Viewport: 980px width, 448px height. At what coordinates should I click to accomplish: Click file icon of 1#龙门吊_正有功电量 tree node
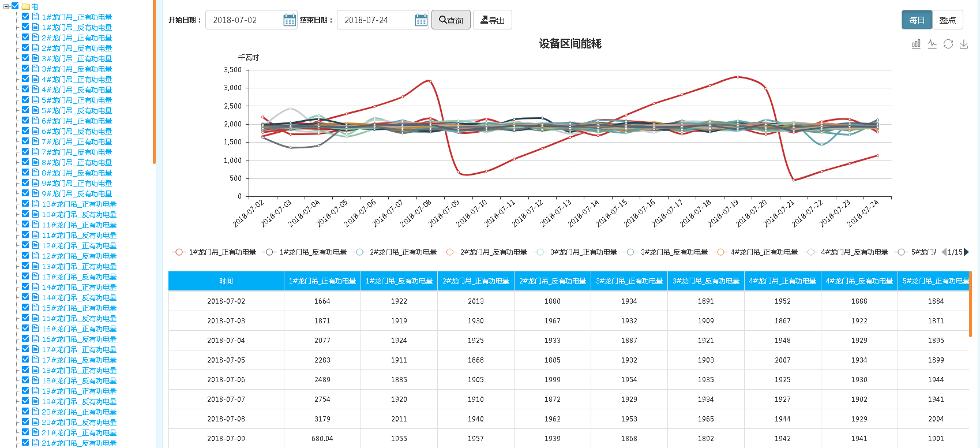(x=35, y=17)
